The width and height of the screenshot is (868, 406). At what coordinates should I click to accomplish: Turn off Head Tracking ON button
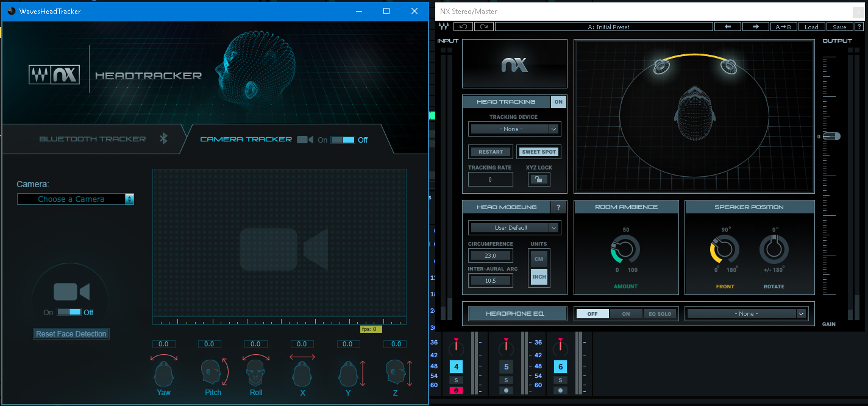click(558, 102)
